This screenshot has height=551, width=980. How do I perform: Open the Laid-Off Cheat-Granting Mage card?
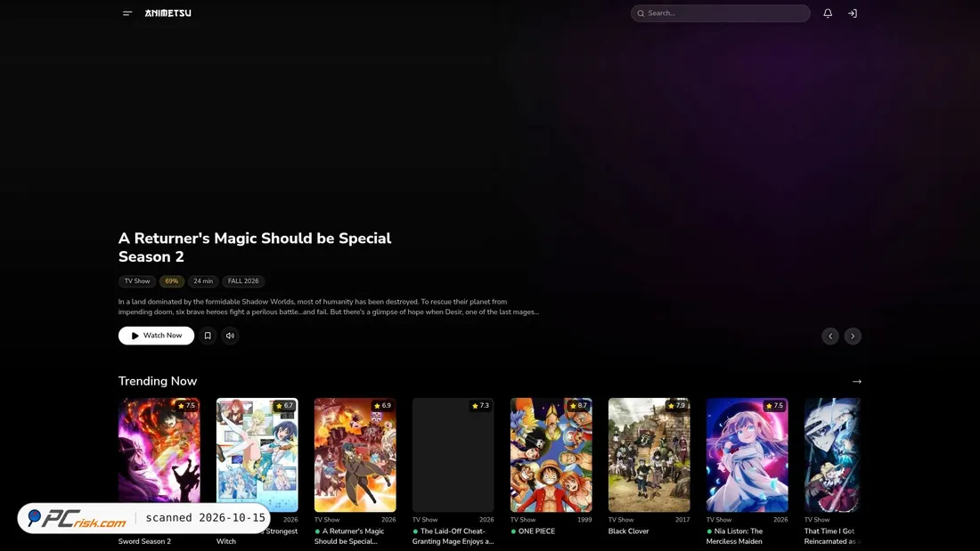point(453,455)
